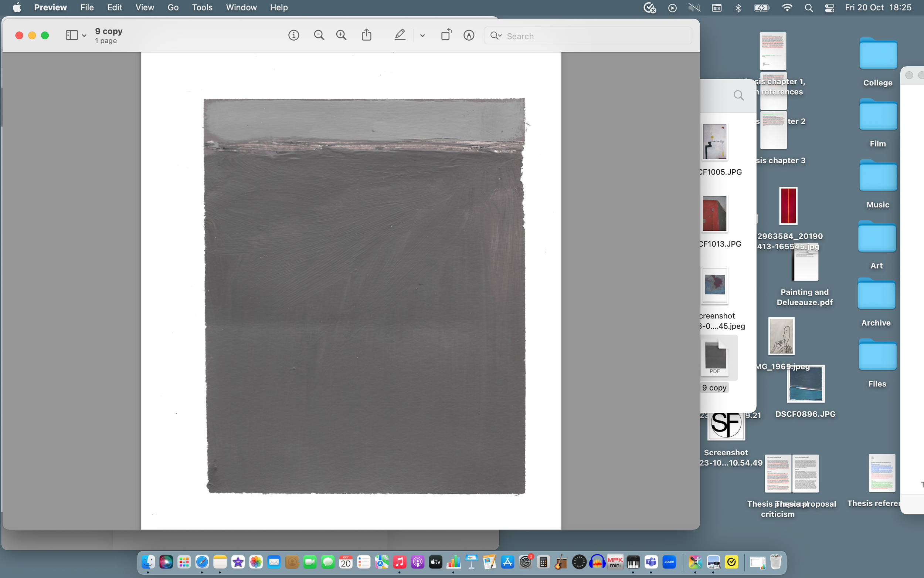Open Photos from the Dock

tap(255, 562)
